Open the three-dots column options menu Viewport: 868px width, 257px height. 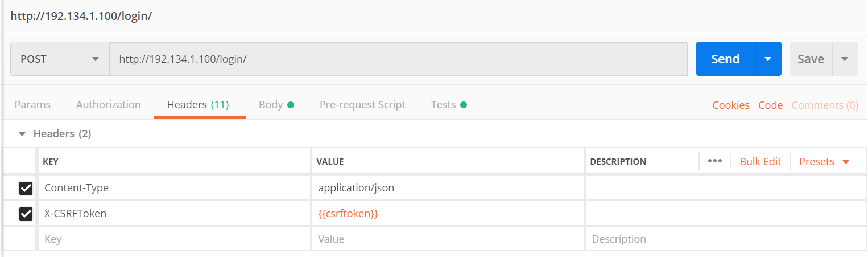click(714, 161)
